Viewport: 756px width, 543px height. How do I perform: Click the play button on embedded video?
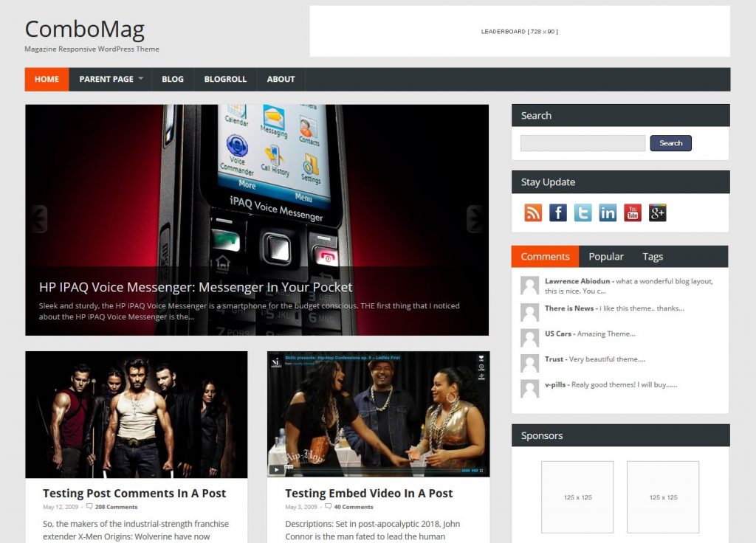[276, 470]
